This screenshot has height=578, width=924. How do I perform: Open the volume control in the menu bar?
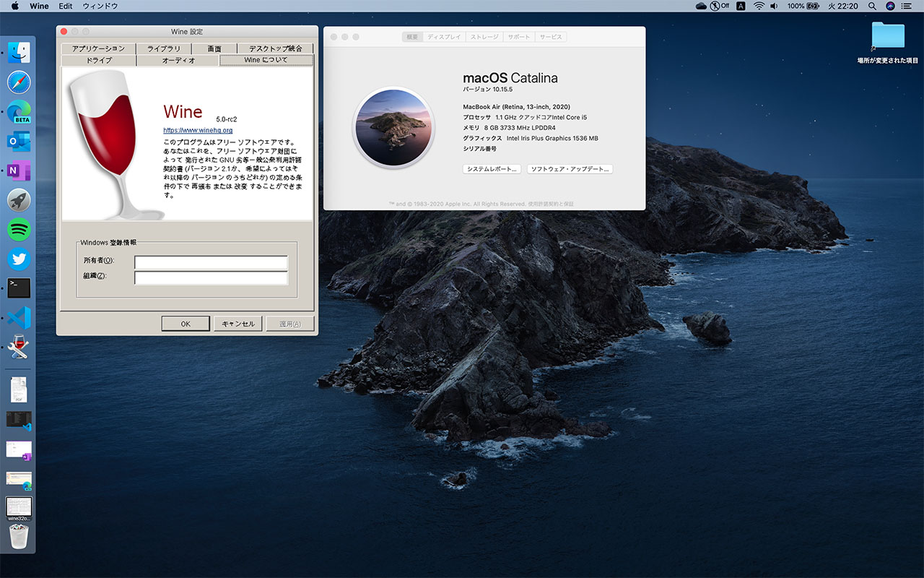pyautogui.click(x=775, y=6)
